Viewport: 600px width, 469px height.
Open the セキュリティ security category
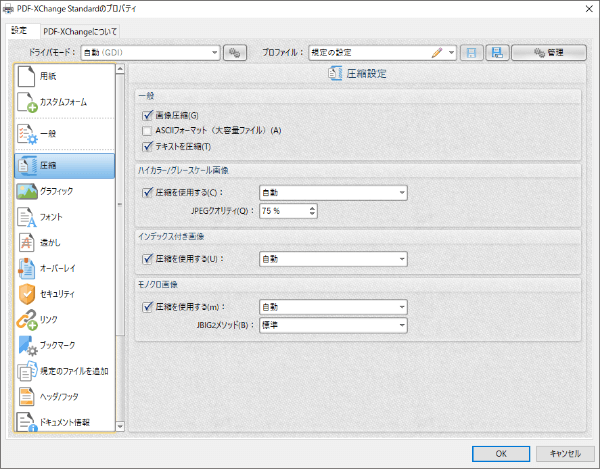click(x=64, y=294)
